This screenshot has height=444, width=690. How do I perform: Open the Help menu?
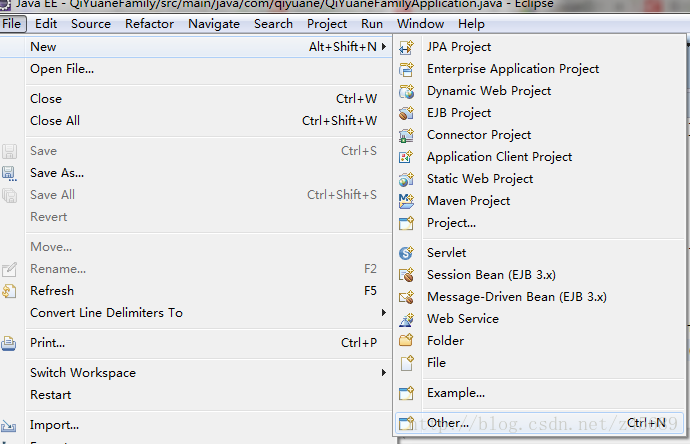point(471,24)
